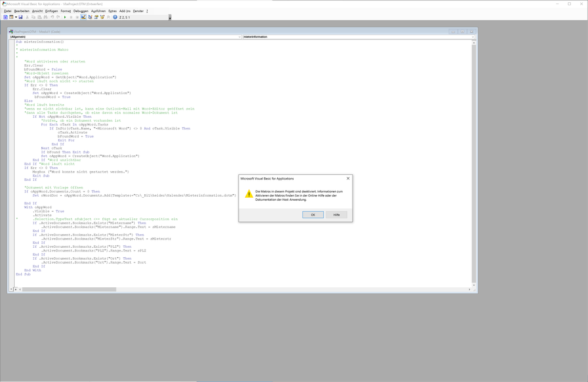588x382 pixels.
Task: Open the Datei menu
Action: (8, 11)
